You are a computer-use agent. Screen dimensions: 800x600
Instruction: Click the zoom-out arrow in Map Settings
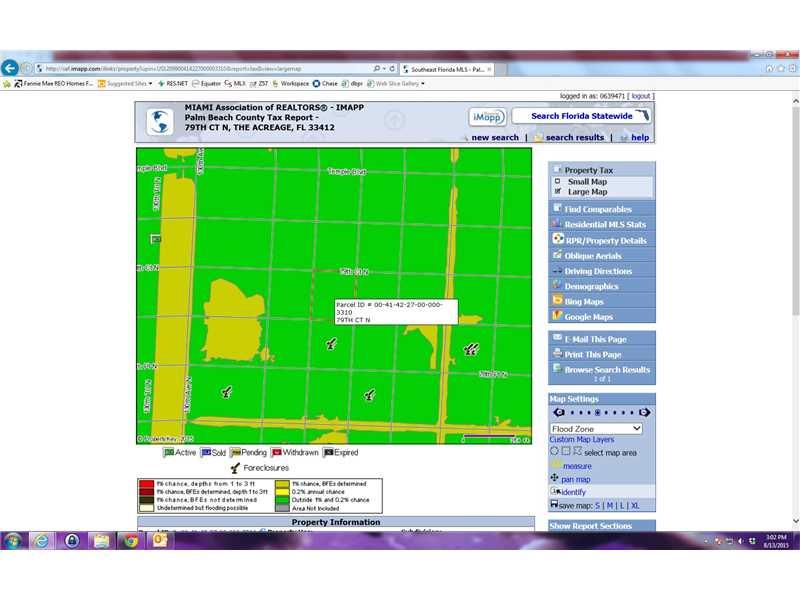click(559, 413)
